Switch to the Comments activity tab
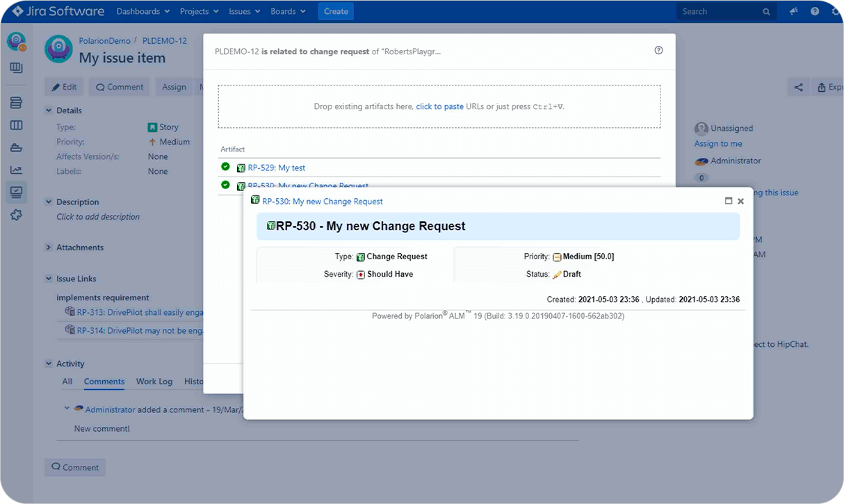This screenshot has height=504, width=844. click(x=104, y=382)
